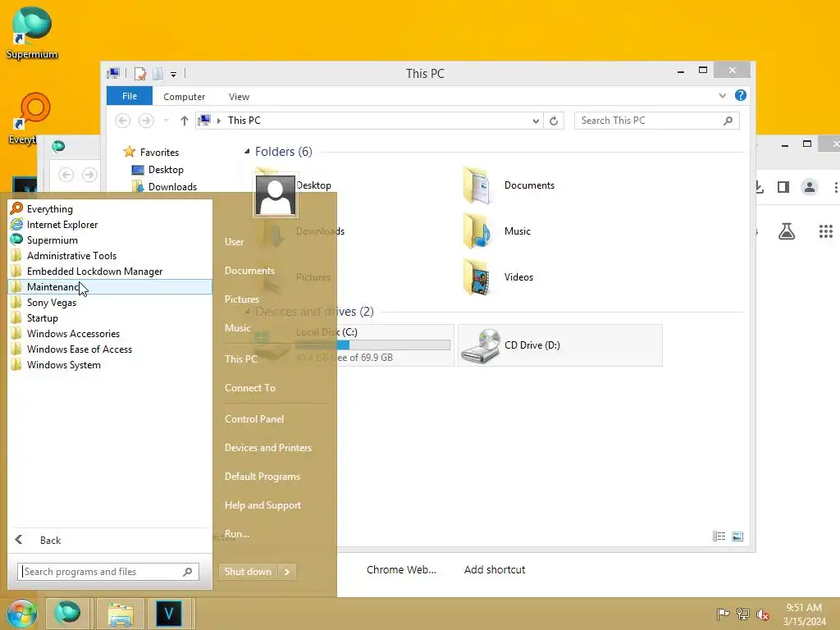Expand the Startup folder
The image size is (840, 630).
coord(110,317)
